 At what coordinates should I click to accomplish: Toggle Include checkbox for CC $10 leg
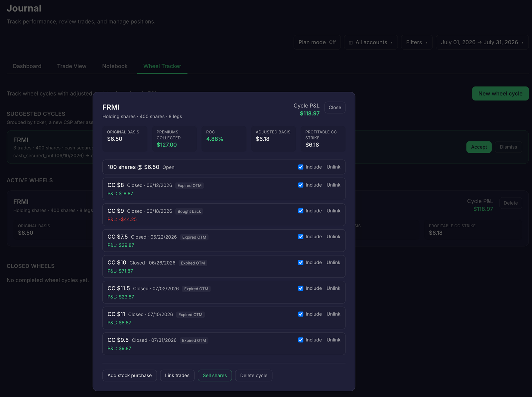(x=301, y=263)
